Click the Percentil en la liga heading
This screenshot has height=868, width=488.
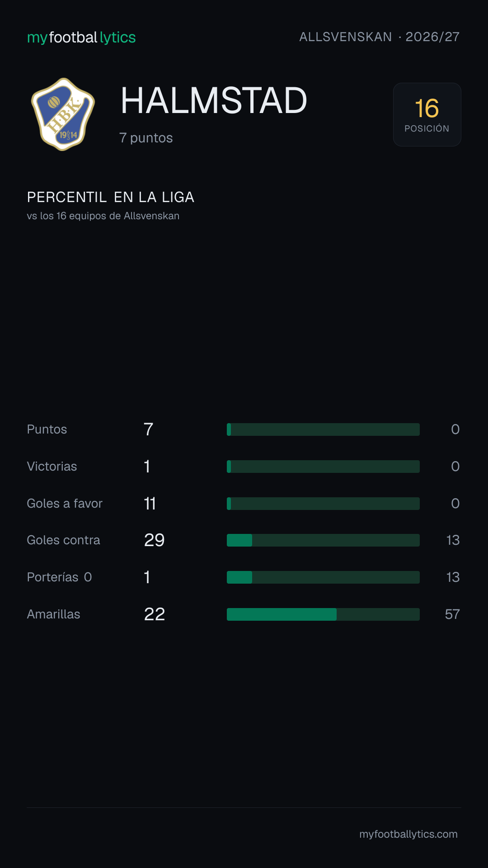[111, 197]
